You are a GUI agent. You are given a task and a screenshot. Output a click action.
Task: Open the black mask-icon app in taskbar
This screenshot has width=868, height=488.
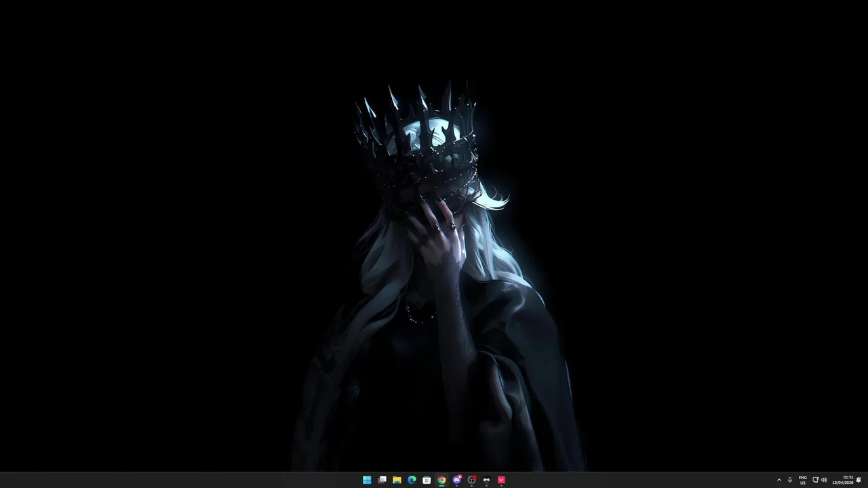(x=486, y=480)
